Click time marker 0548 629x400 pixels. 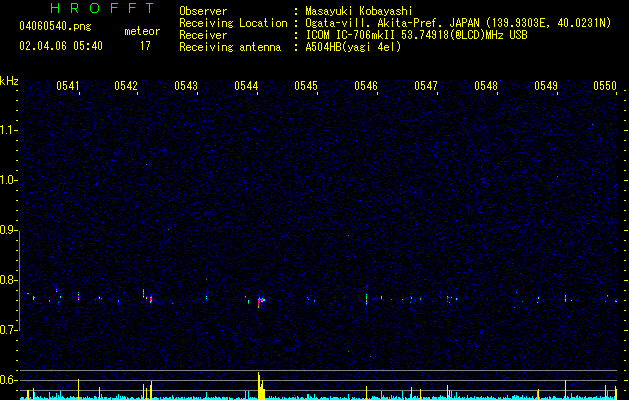coord(486,85)
